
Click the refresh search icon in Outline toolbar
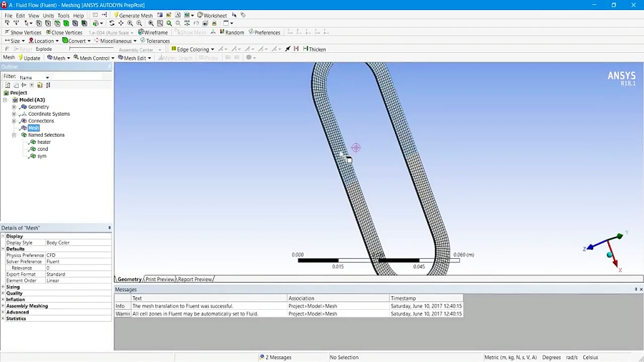click(x=7, y=85)
